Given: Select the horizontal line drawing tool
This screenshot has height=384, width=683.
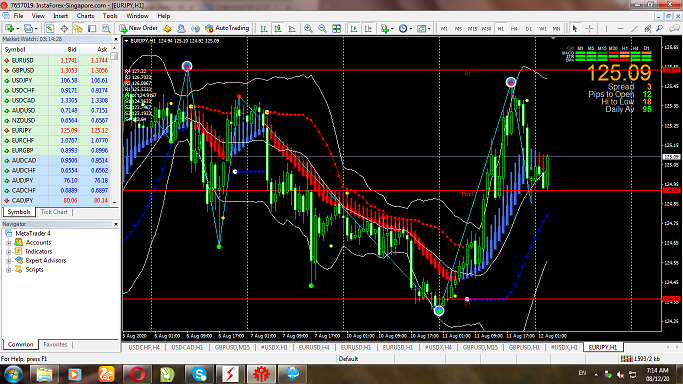Looking at the screenshot, I should pyautogui.click(x=620, y=28).
